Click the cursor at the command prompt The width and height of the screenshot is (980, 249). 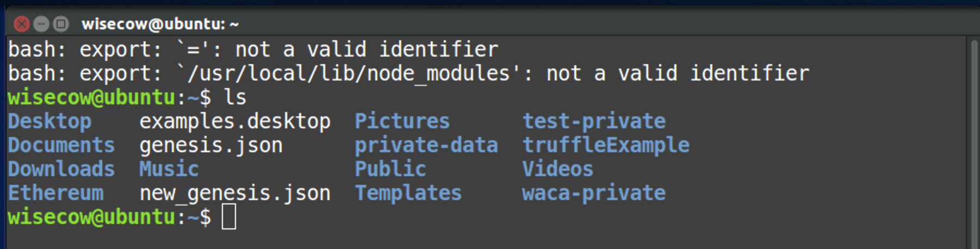point(229,217)
